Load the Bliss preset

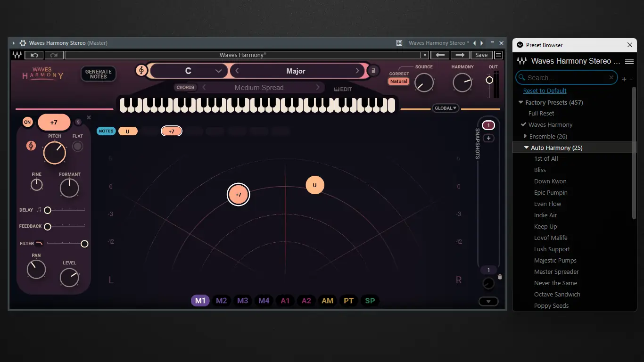pyautogui.click(x=540, y=170)
